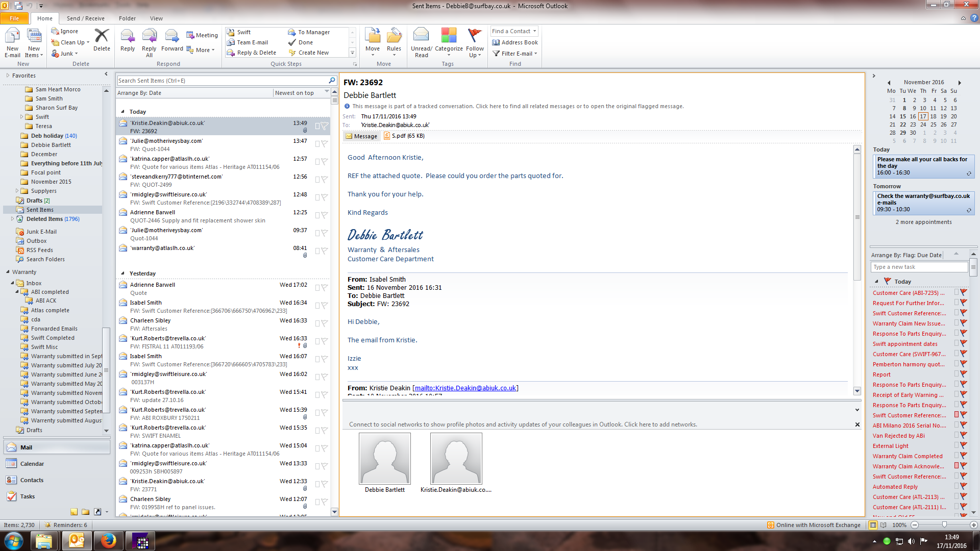The height and width of the screenshot is (551, 980).
Task: Check off the Automated Reply task
Action: click(957, 486)
